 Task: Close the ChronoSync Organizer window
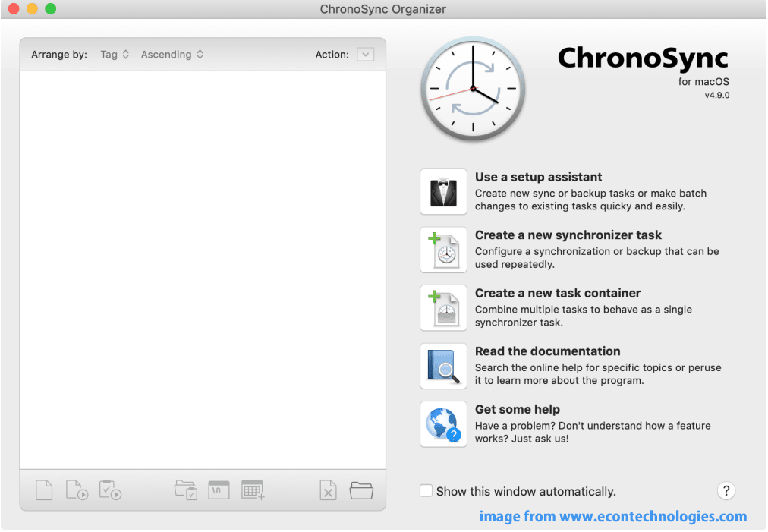pos(14,9)
